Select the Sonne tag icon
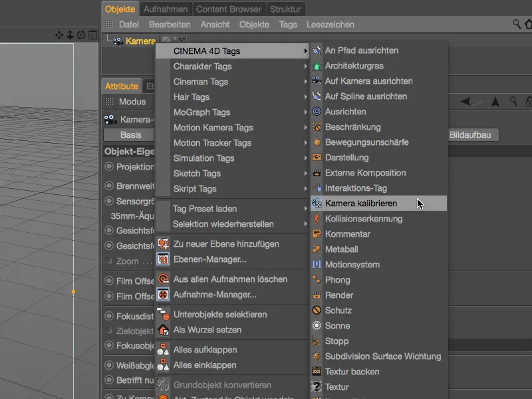This screenshot has height=399, width=532. pyautogui.click(x=318, y=326)
